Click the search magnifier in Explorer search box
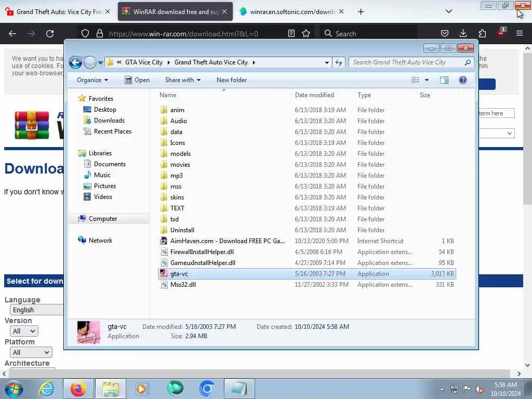The image size is (532, 399). [x=468, y=62]
